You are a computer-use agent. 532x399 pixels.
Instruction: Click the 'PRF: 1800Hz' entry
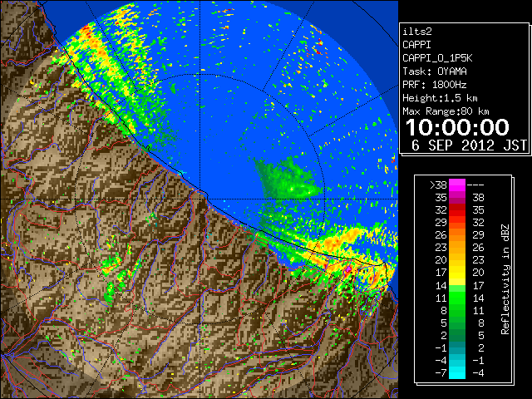coord(434,85)
